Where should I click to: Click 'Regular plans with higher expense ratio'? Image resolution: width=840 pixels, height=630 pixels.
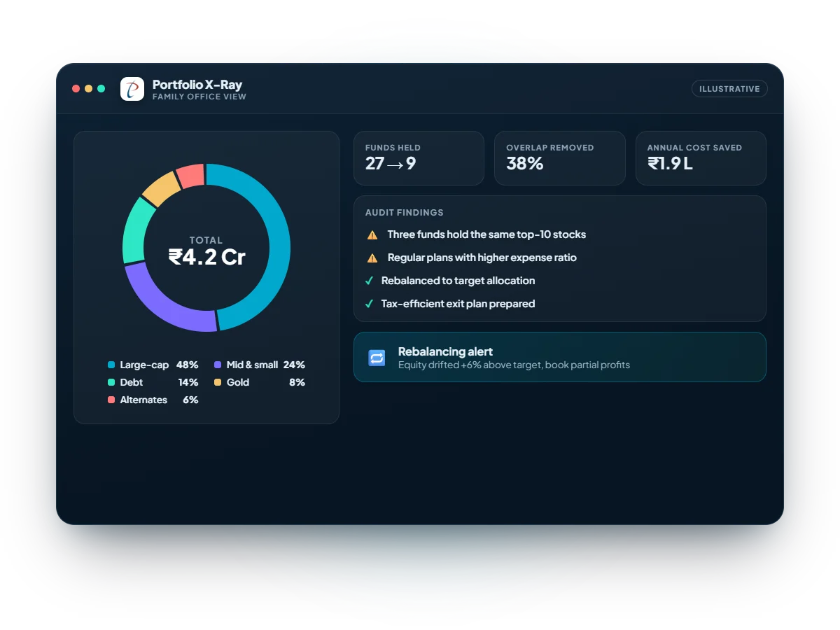[482, 258]
